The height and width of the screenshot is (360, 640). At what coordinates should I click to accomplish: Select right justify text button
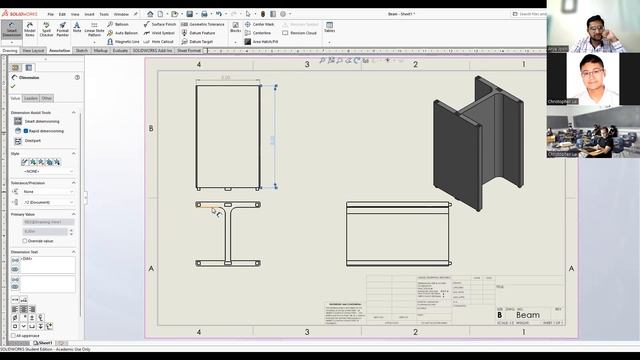pos(32,309)
